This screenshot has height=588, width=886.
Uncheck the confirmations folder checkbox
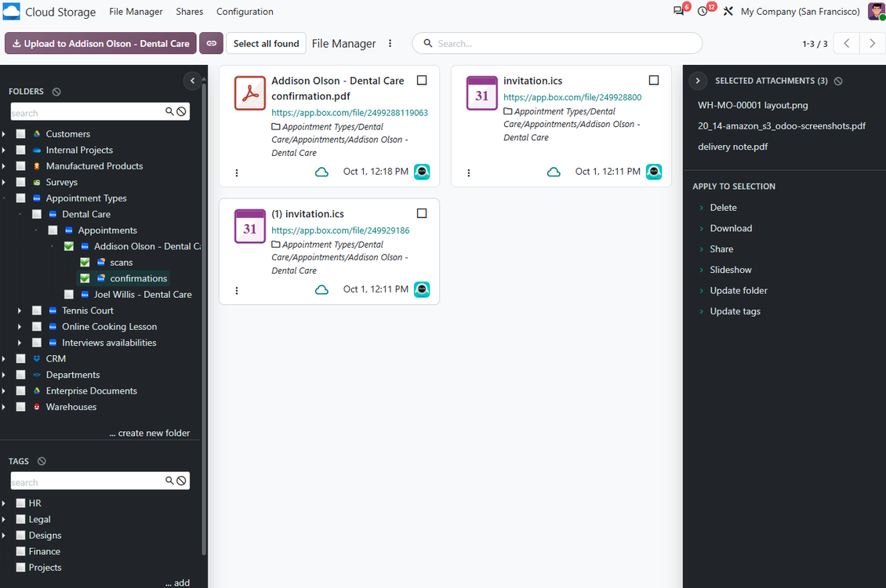coord(85,278)
